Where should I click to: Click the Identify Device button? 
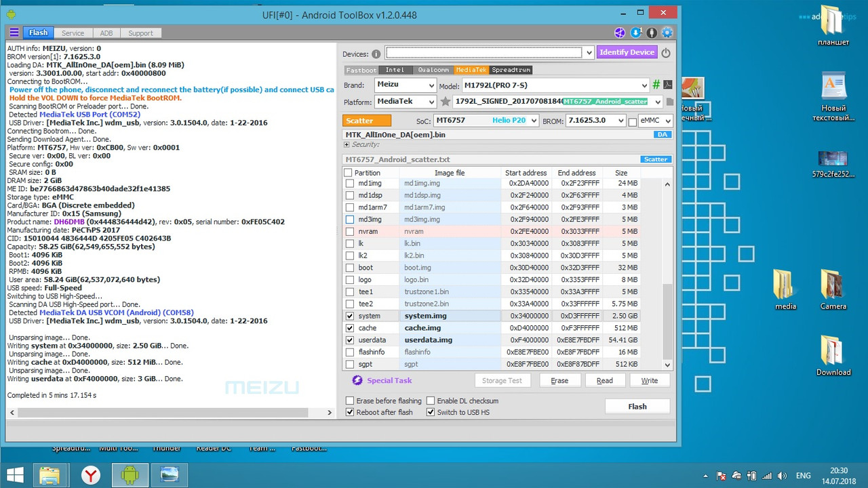pyautogui.click(x=627, y=52)
